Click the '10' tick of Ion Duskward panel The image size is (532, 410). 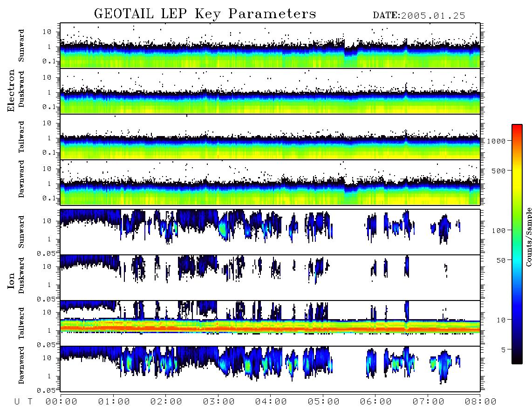coord(47,266)
